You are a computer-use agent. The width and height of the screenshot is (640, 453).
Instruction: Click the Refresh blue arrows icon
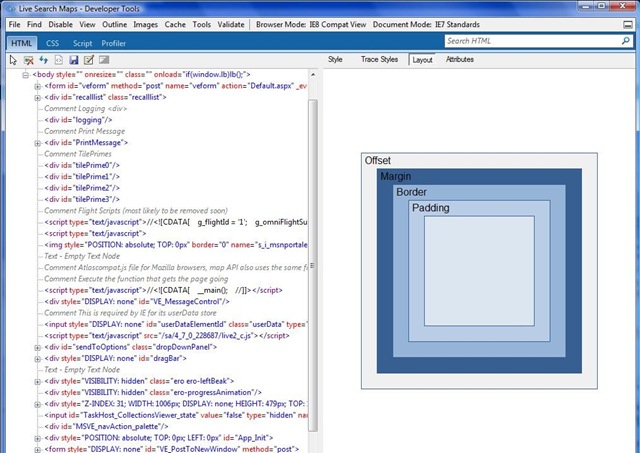[44, 60]
